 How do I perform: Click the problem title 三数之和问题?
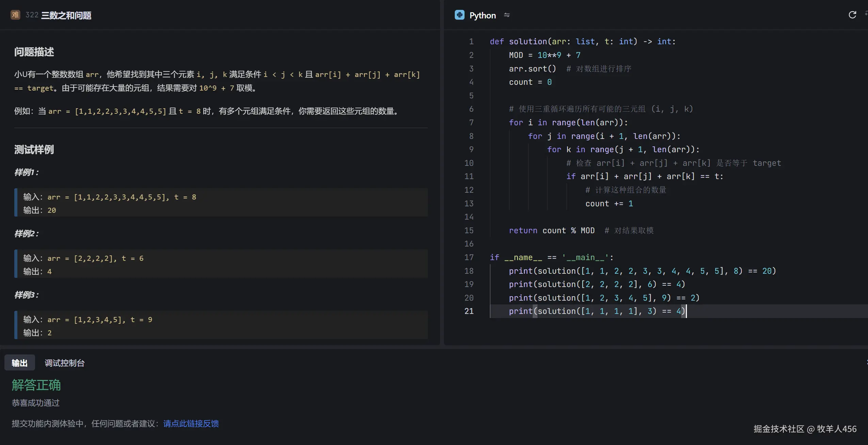coord(66,15)
